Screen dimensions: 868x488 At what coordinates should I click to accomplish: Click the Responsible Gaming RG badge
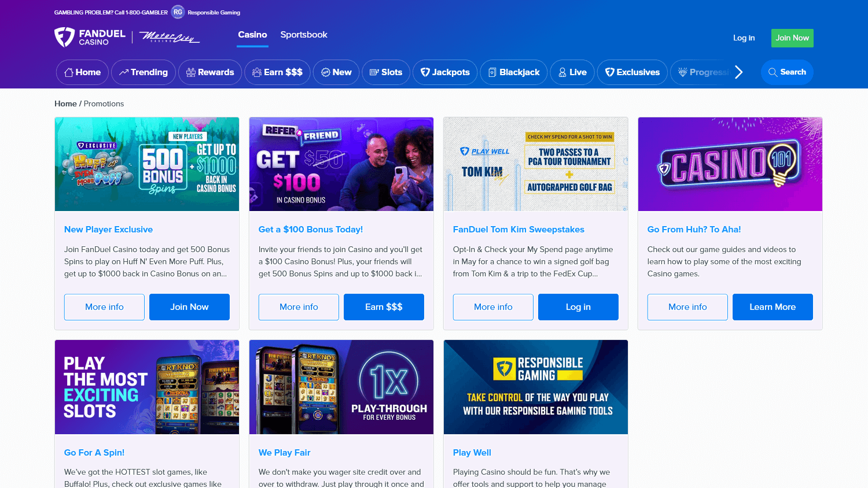click(x=177, y=12)
